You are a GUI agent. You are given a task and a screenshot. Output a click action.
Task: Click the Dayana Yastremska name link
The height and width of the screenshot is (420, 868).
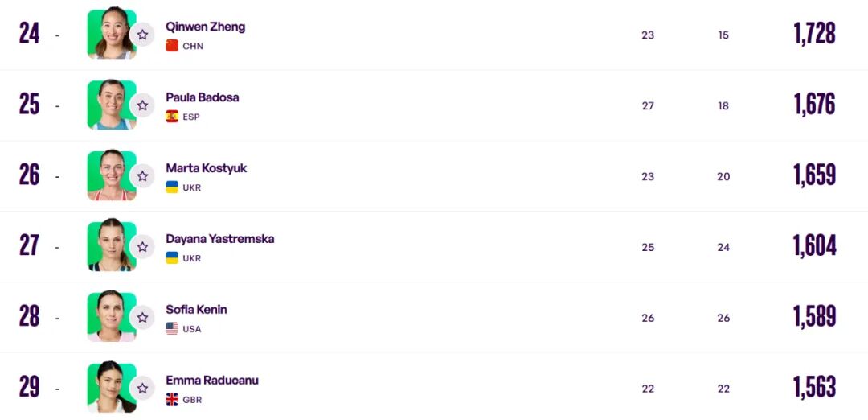coord(219,239)
